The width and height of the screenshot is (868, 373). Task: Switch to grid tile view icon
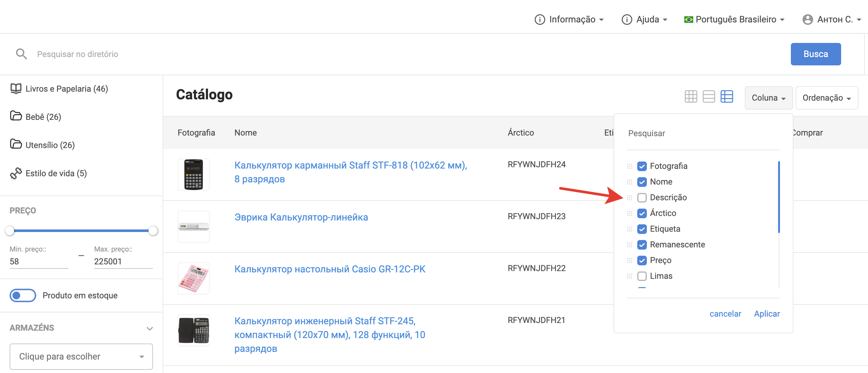click(691, 97)
